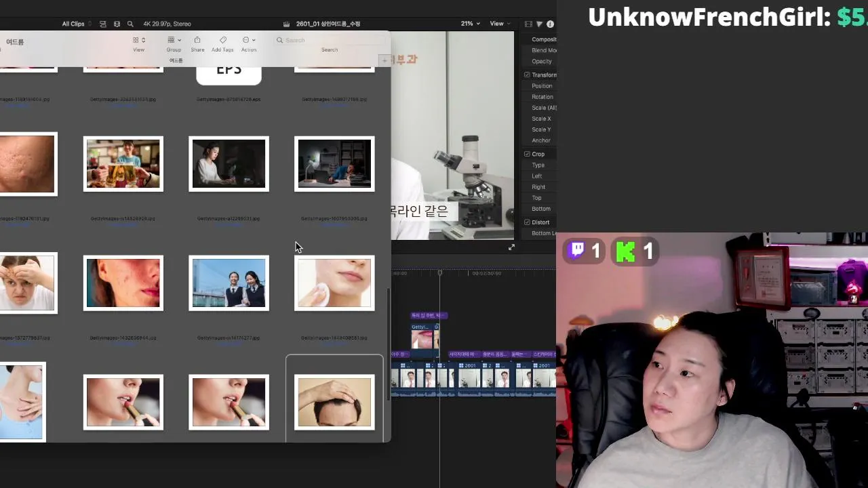Add a new Finder tab with plus button
The height and width of the screenshot is (488, 868).
point(384,60)
